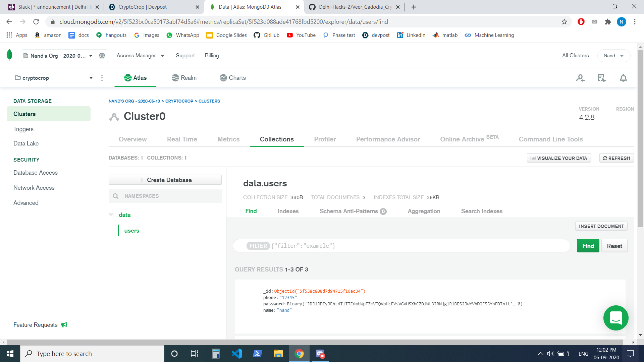Open the Aggregation tab
This screenshot has width=644, height=362.
tap(424, 211)
